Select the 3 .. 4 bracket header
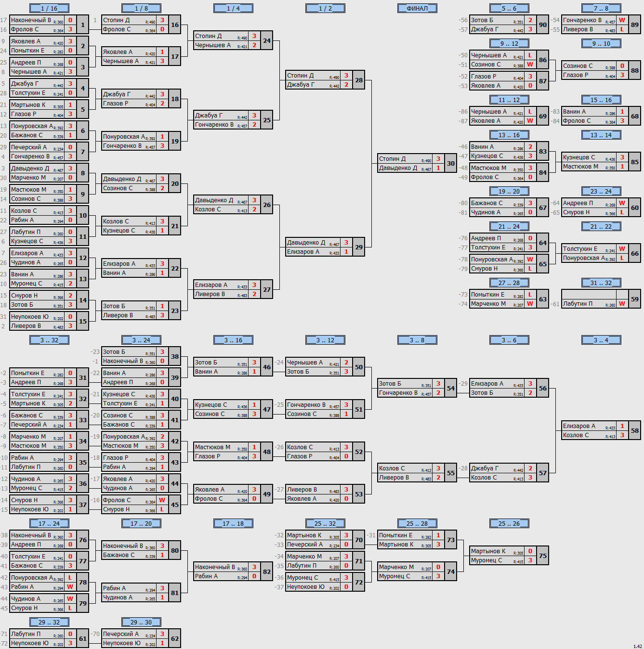 601,340
